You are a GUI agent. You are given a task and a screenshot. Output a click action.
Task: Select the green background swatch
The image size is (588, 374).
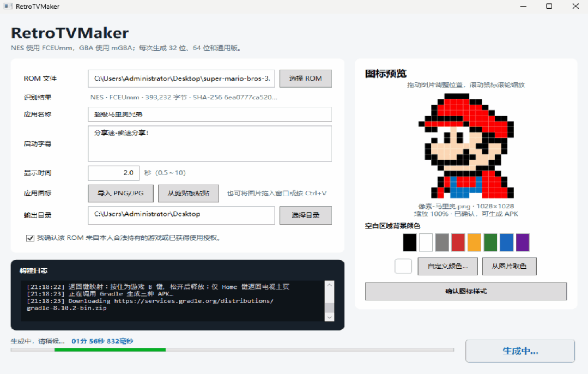(490, 242)
